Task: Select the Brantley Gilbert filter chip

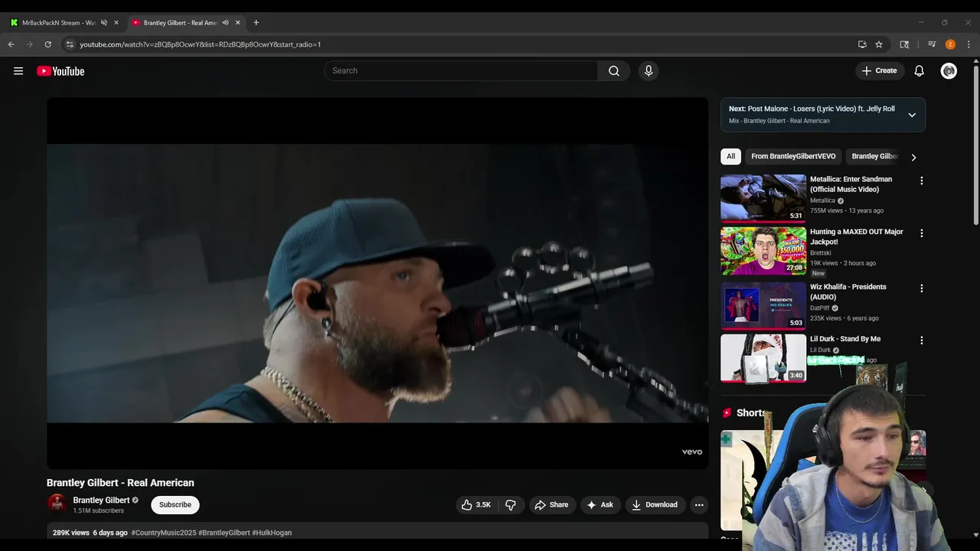Action: pos(874,156)
